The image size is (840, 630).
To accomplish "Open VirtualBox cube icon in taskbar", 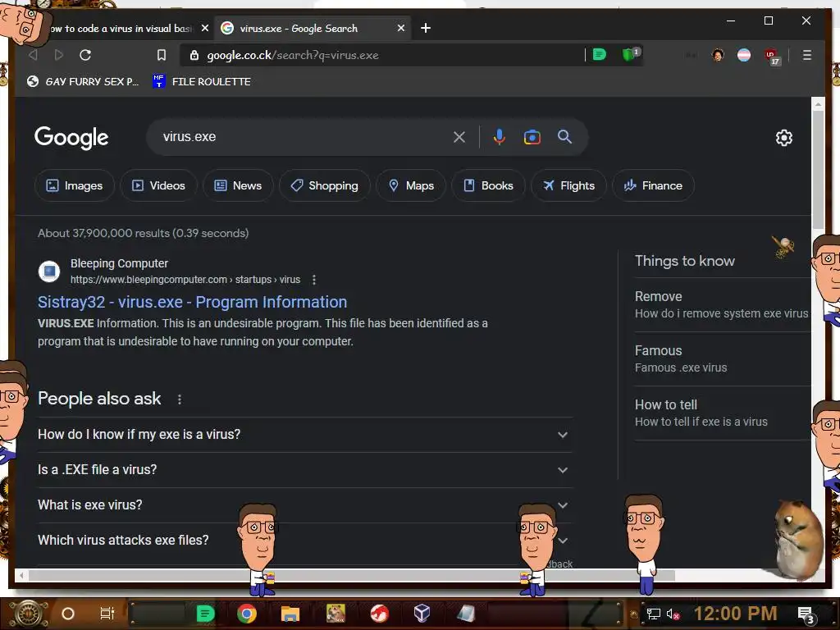I will (422, 613).
